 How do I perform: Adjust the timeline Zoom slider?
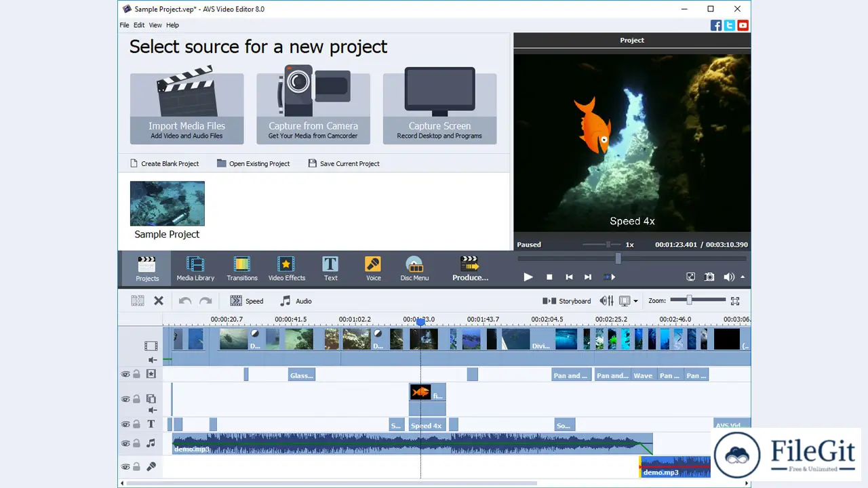[x=690, y=300]
